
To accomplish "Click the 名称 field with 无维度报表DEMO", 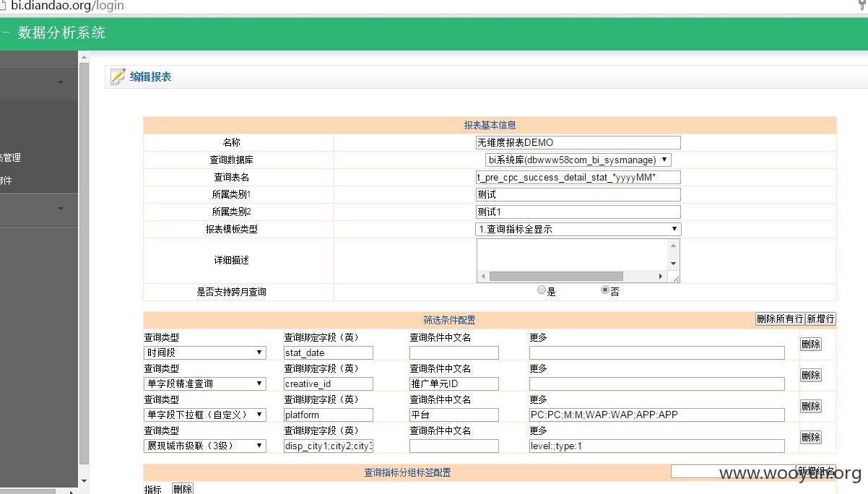I will tap(578, 142).
